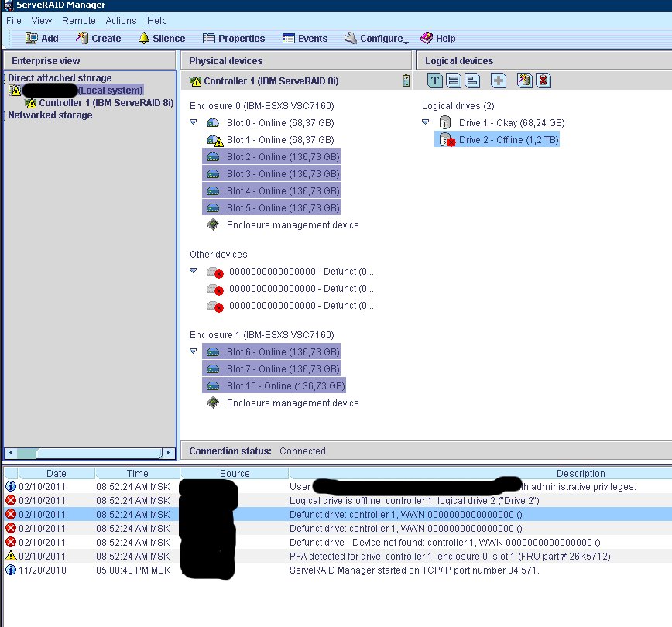Select the Local system node in the tree
672x627 pixels.
point(111,91)
